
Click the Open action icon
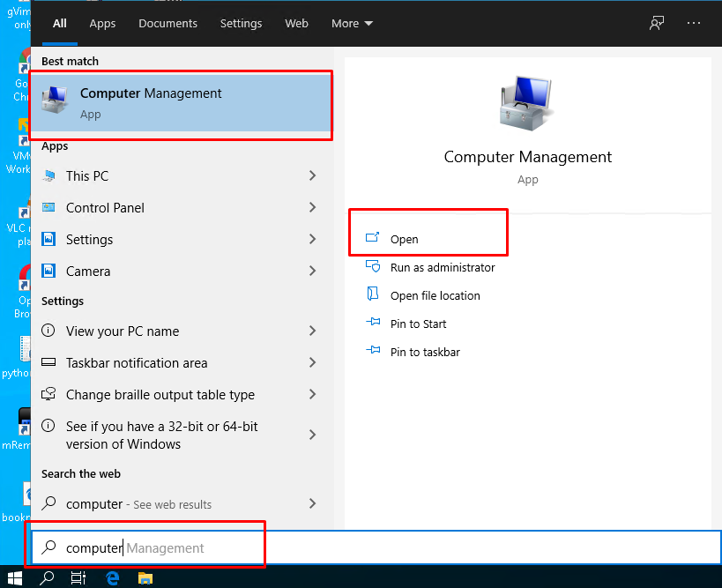click(373, 238)
